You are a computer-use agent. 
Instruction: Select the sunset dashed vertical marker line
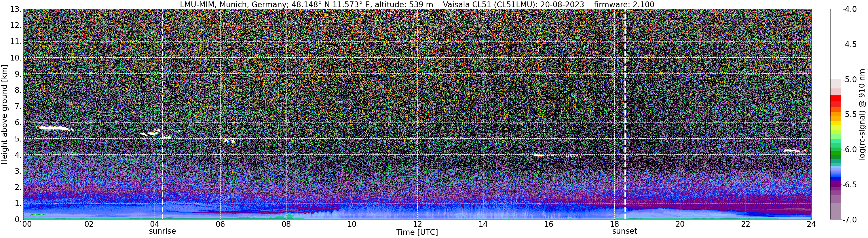click(625, 114)
